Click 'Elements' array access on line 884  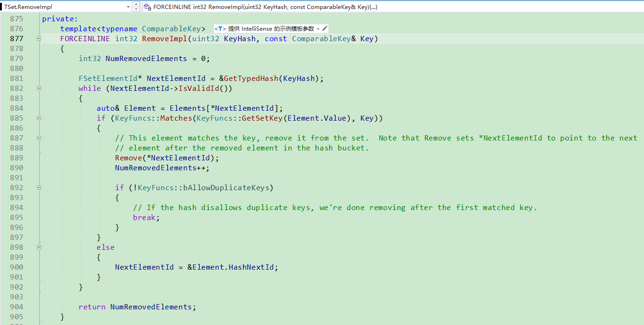[188, 108]
